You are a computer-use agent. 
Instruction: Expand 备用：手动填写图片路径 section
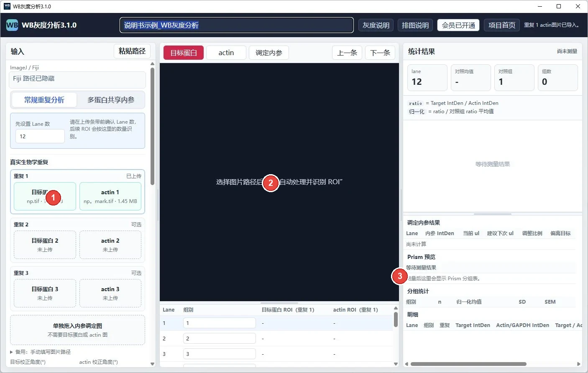tap(41, 352)
